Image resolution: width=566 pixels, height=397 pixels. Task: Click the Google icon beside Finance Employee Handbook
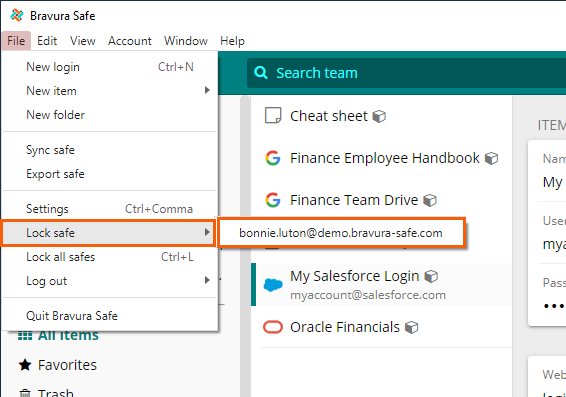coord(273,158)
